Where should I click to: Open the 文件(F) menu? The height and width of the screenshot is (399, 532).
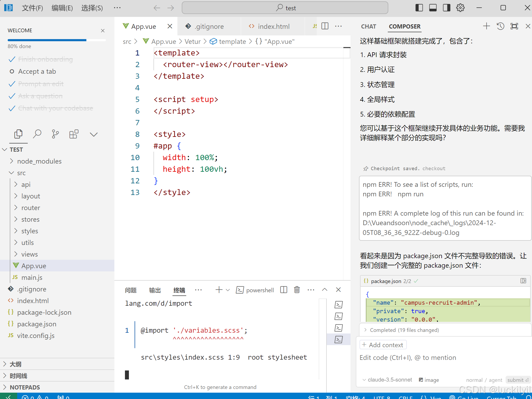click(32, 8)
